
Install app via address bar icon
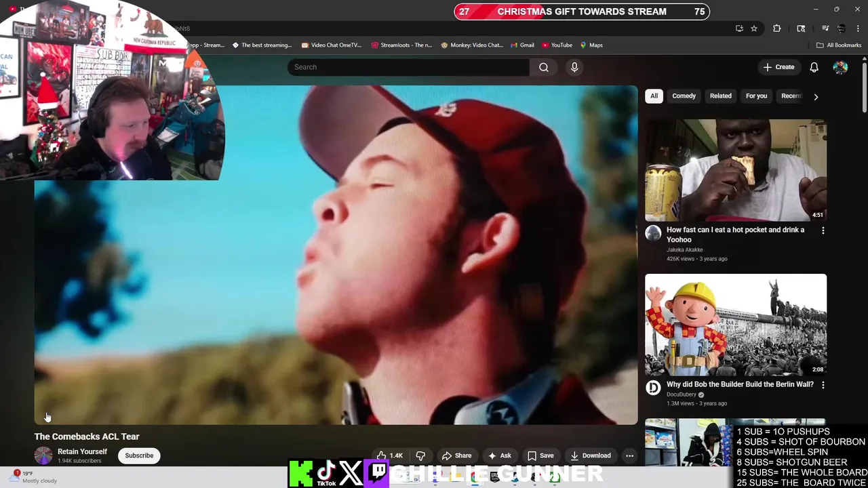[739, 28]
